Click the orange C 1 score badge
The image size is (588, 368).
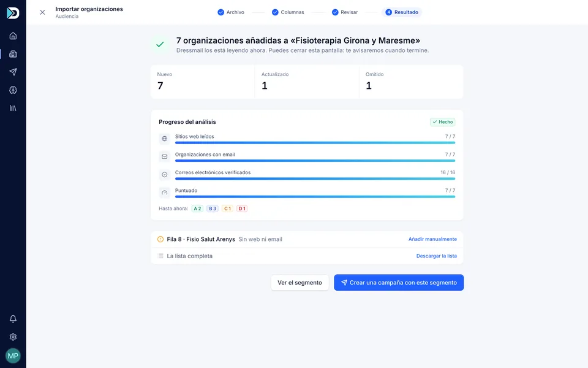tap(227, 209)
